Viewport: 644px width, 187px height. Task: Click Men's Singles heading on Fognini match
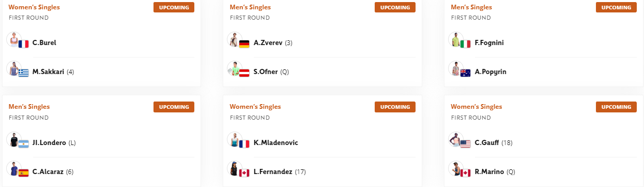471,7
